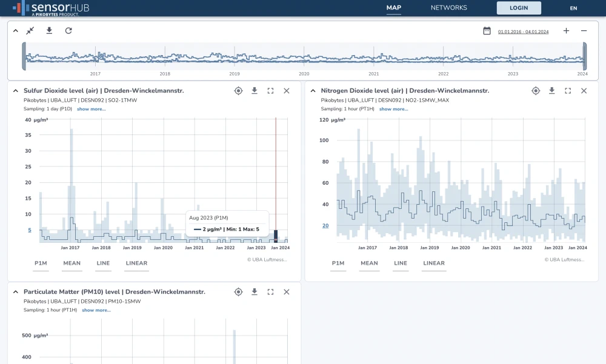Download Nitrogen Dioxide chart data
Screen dimensions: 606x364
pyautogui.click(x=551, y=91)
